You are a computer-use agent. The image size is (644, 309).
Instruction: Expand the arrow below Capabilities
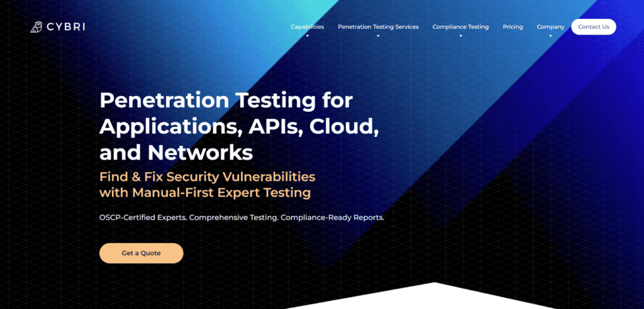point(307,36)
